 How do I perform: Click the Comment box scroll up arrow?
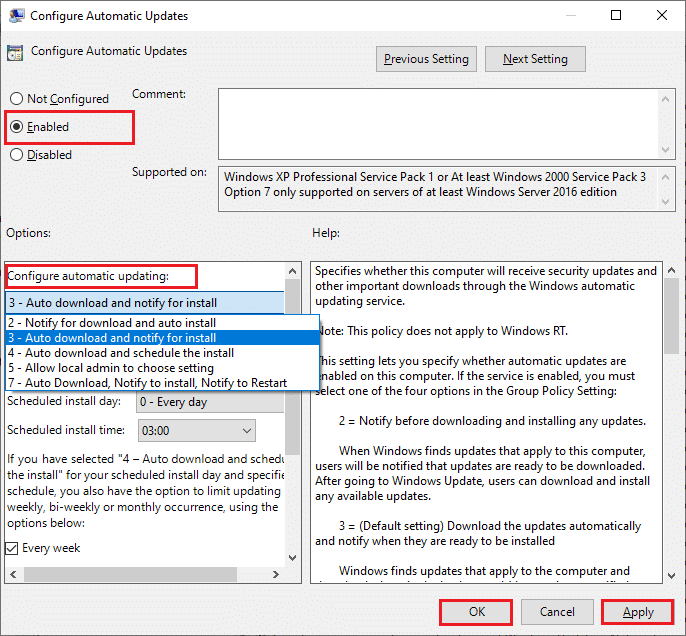tap(665, 99)
